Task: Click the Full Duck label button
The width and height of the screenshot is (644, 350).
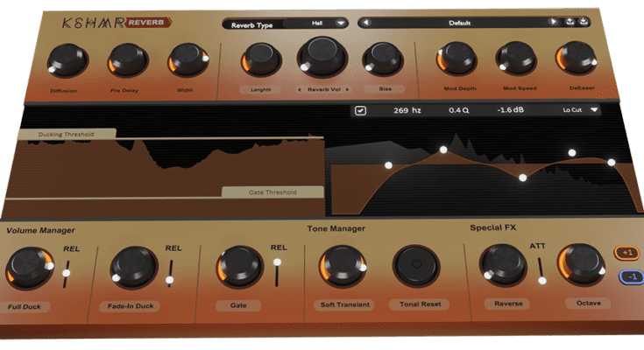Action: [x=26, y=307]
